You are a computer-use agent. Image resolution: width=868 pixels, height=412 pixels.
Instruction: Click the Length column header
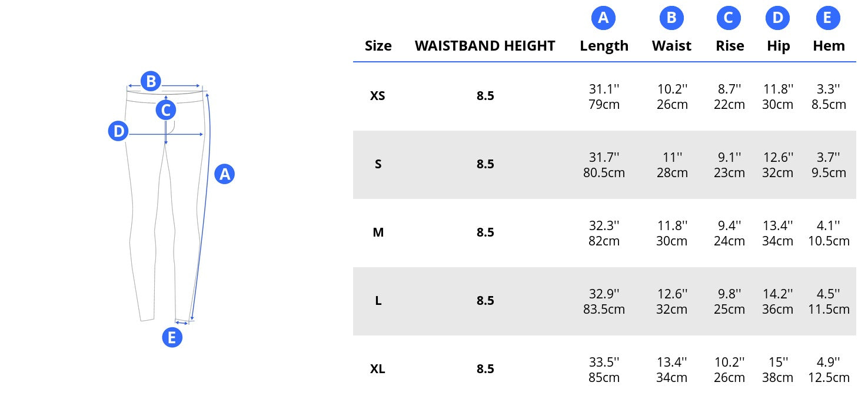604,46
